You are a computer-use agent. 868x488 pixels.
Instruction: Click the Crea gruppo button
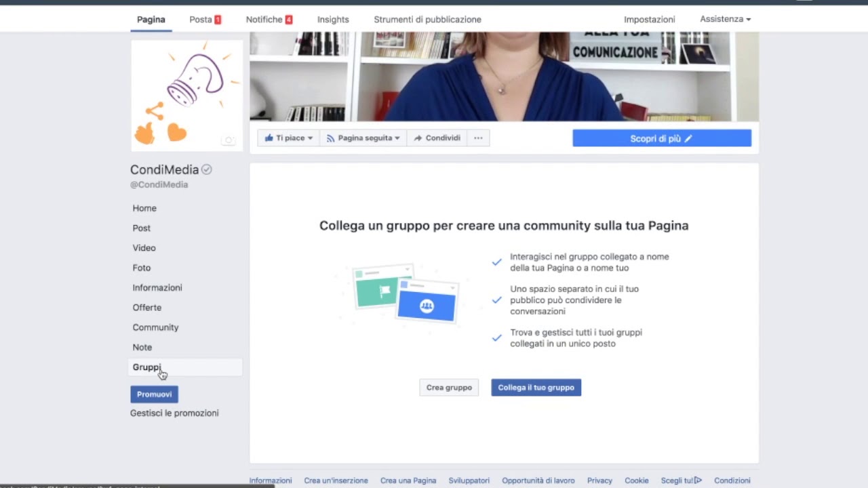click(449, 388)
